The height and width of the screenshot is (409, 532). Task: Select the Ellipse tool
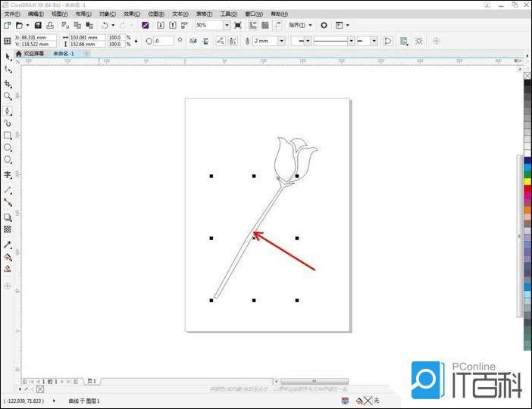8,148
